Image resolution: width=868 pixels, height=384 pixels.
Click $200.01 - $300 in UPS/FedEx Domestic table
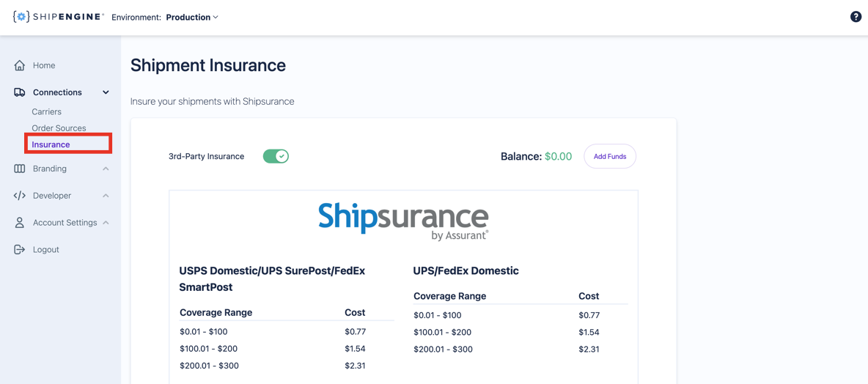coord(443,349)
